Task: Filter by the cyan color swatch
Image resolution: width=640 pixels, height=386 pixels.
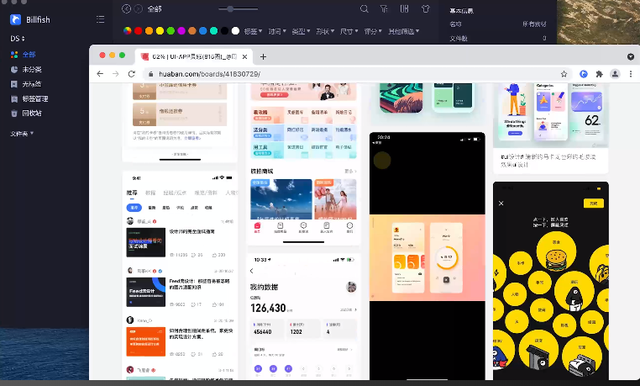Action: pyautogui.click(x=213, y=31)
